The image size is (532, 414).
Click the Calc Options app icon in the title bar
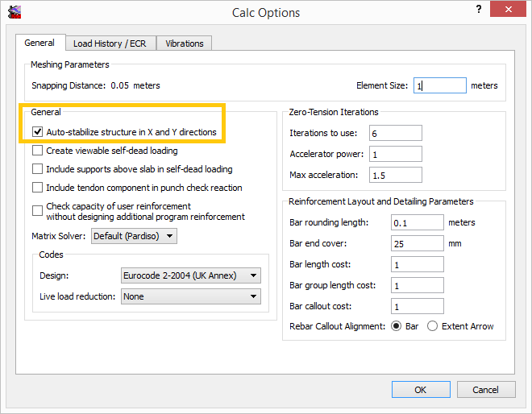click(15, 12)
